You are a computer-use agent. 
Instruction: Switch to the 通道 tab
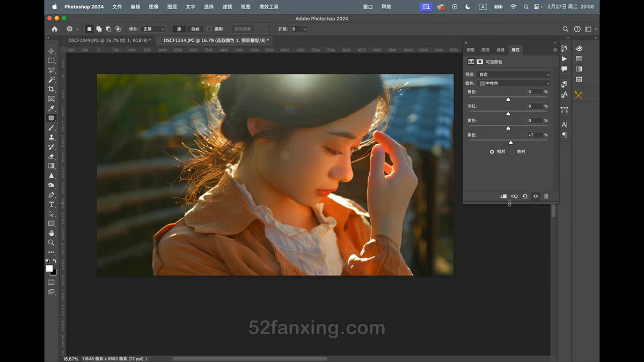click(500, 50)
